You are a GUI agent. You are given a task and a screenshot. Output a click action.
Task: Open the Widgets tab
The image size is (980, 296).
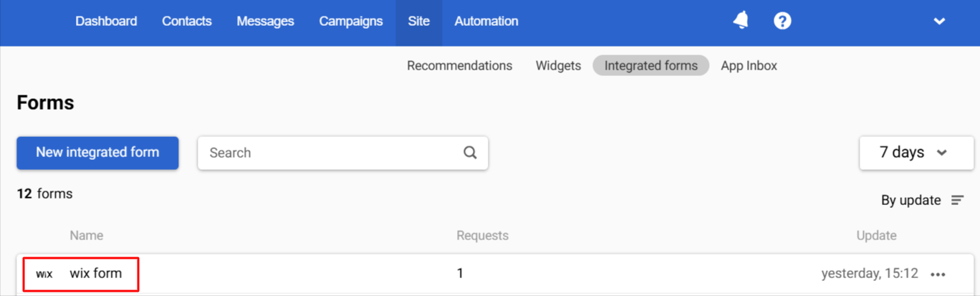tap(558, 66)
